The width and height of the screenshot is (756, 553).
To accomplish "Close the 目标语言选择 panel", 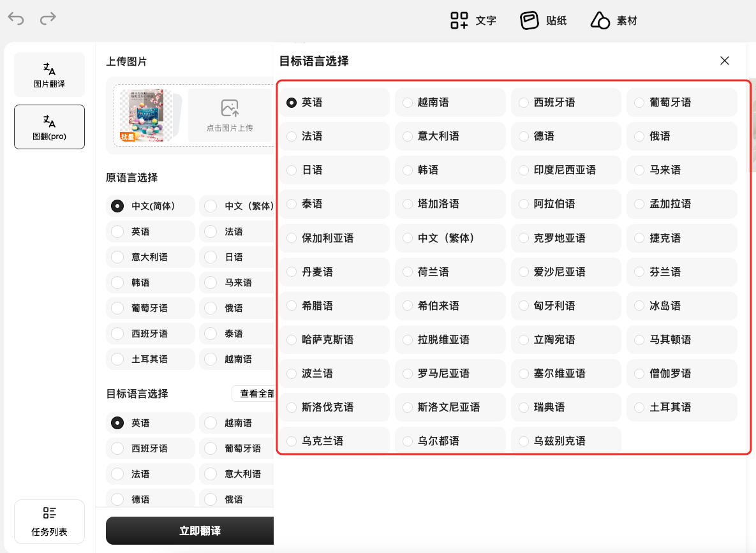I will tap(724, 61).
